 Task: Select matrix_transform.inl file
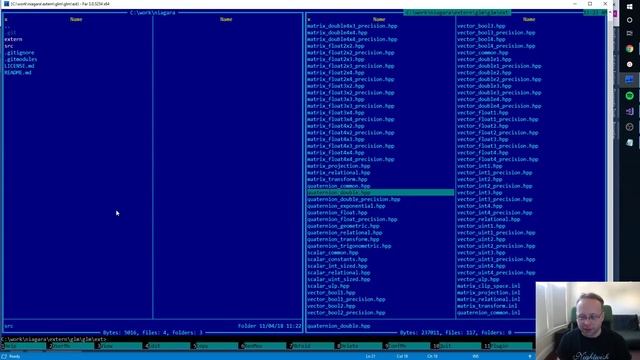tap(487, 306)
